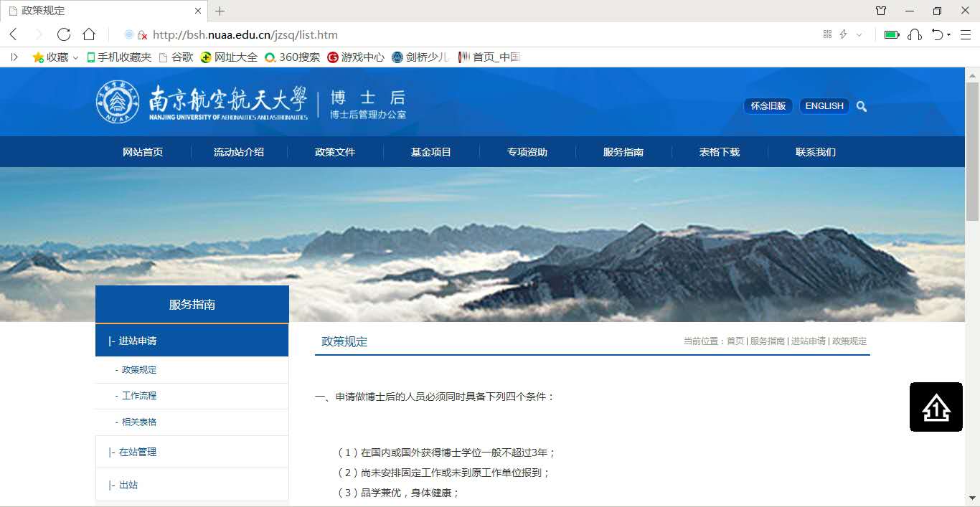Screen dimensions: 980x507
Task: Open the skin (shirt) icon in title bar
Action: click(881, 11)
